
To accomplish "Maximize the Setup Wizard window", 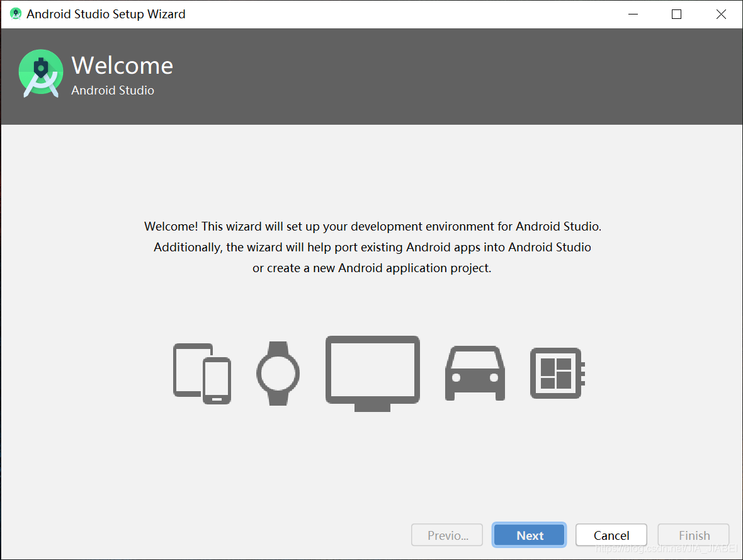I will 677,14.
